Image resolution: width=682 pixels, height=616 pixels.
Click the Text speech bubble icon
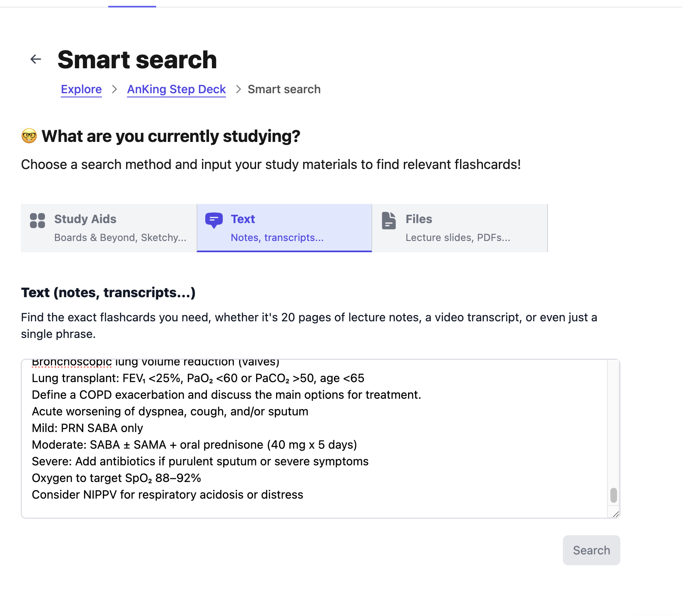(214, 220)
